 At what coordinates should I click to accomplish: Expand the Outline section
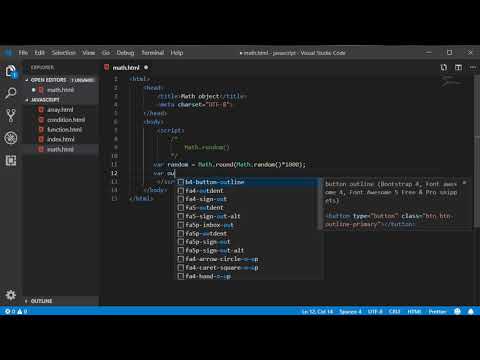41,301
